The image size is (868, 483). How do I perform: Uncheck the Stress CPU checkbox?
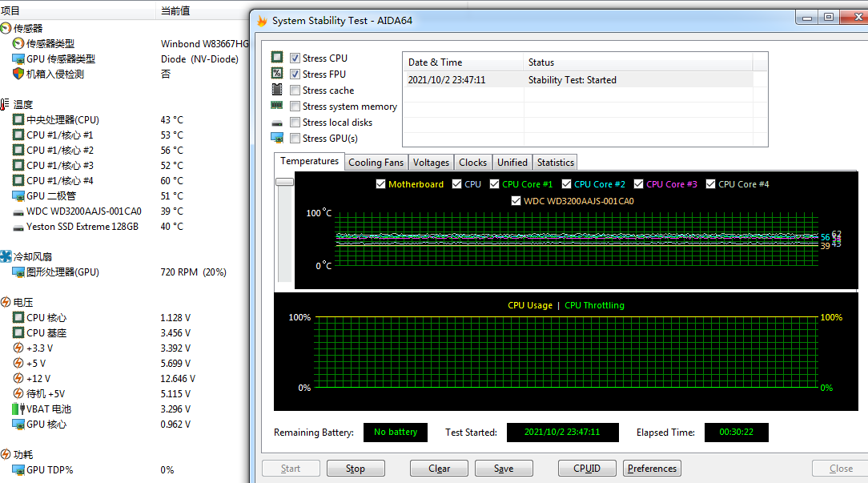click(x=295, y=58)
